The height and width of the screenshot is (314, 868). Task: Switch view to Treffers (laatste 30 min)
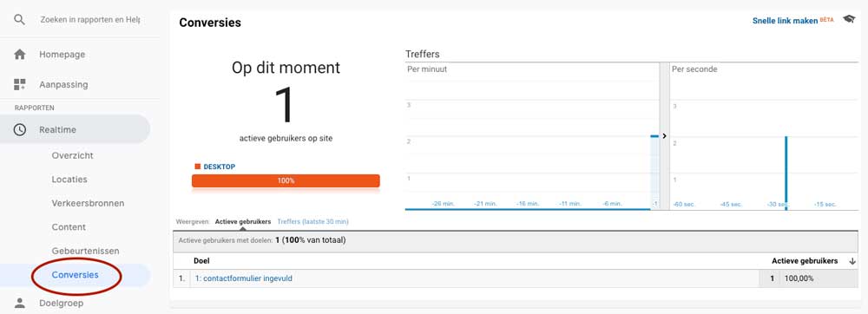pyautogui.click(x=312, y=222)
